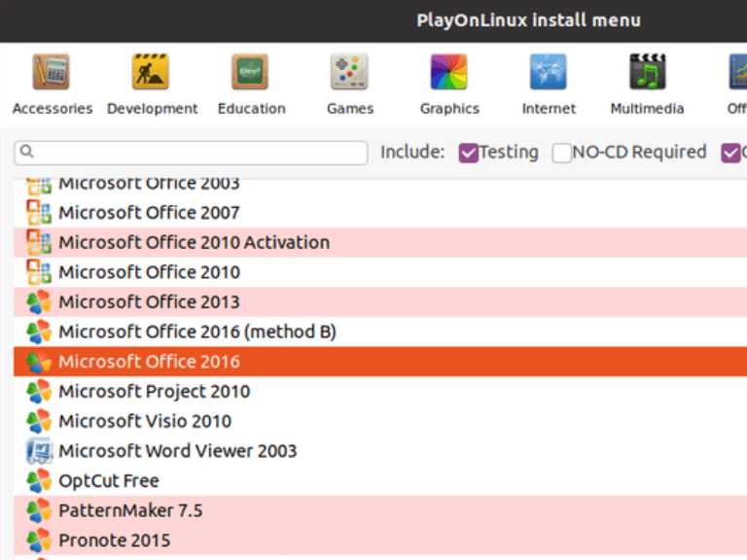
Task: Click icon beside Microsoft Visio 2010
Action: tap(39, 421)
